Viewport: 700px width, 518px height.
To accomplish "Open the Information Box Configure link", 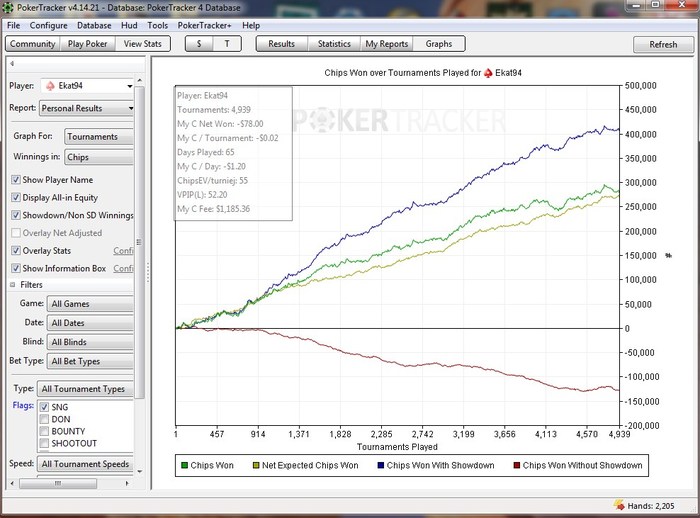I will click(123, 268).
